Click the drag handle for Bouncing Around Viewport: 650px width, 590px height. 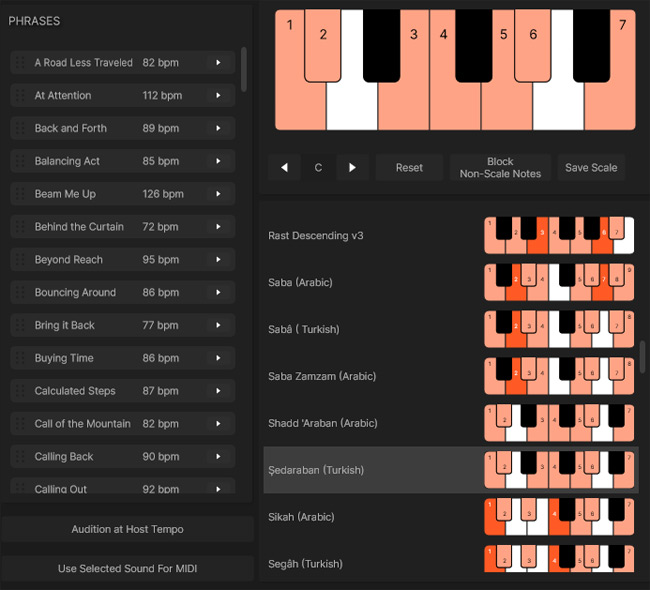pyautogui.click(x=19, y=292)
